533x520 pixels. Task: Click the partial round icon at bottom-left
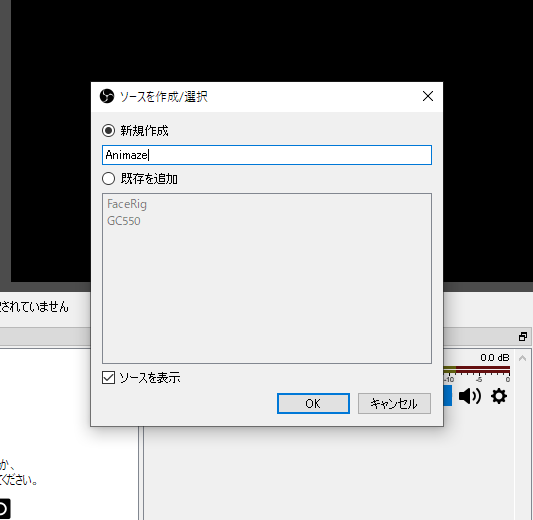(x=3, y=509)
